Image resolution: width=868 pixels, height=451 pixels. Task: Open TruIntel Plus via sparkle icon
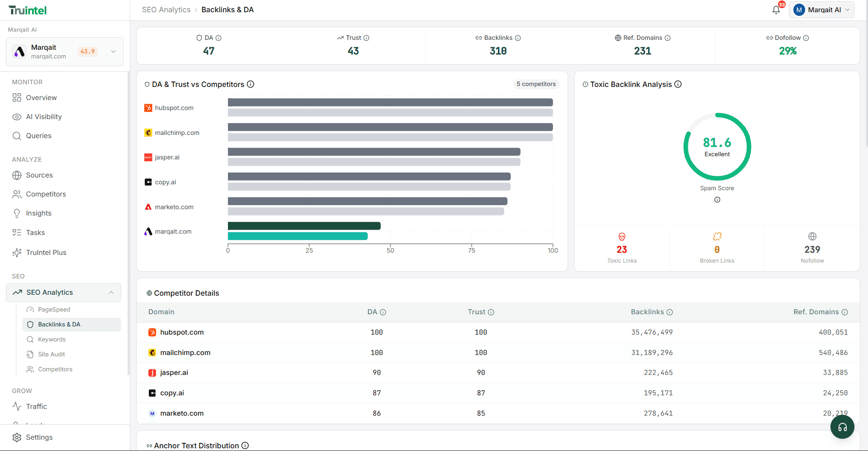pyautogui.click(x=17, y=253)
